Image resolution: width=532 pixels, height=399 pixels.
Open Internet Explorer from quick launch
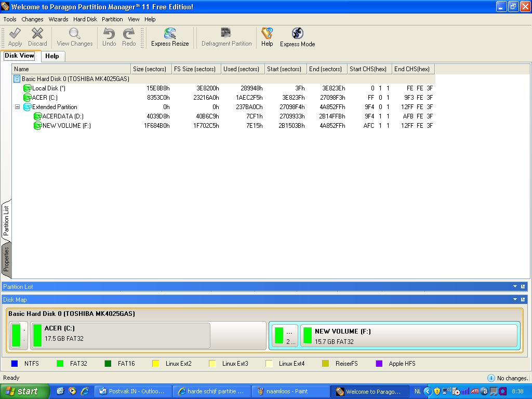coord(85,391)
